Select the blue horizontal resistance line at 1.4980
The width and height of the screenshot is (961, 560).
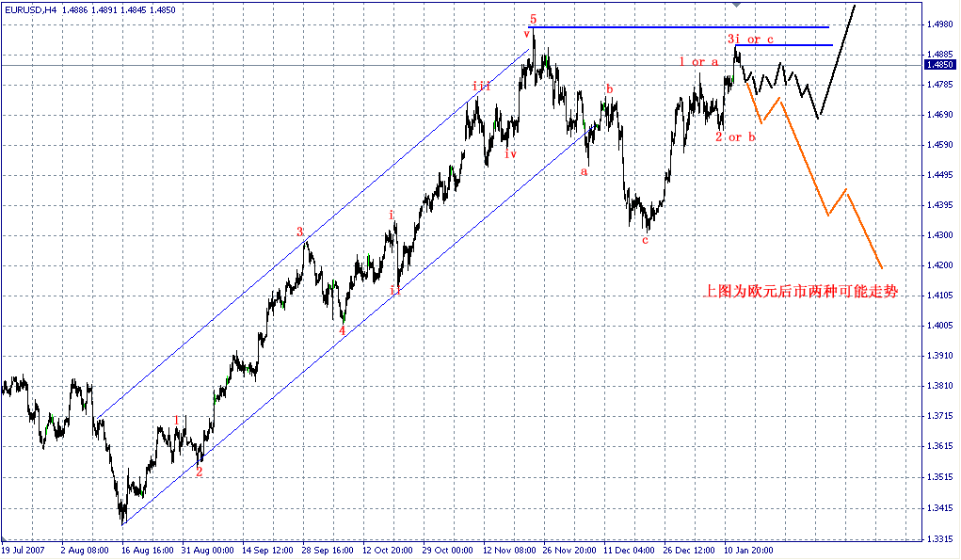659,26
